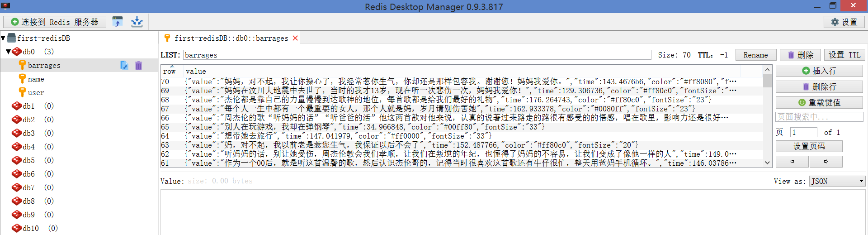Select table row 67
The image size is (868, 235).
(462, 109)
